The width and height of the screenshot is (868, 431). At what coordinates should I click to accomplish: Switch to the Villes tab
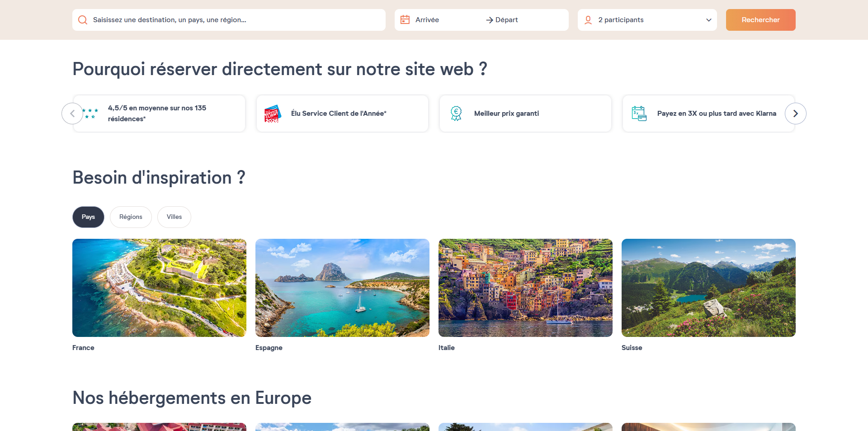(174, 217)
